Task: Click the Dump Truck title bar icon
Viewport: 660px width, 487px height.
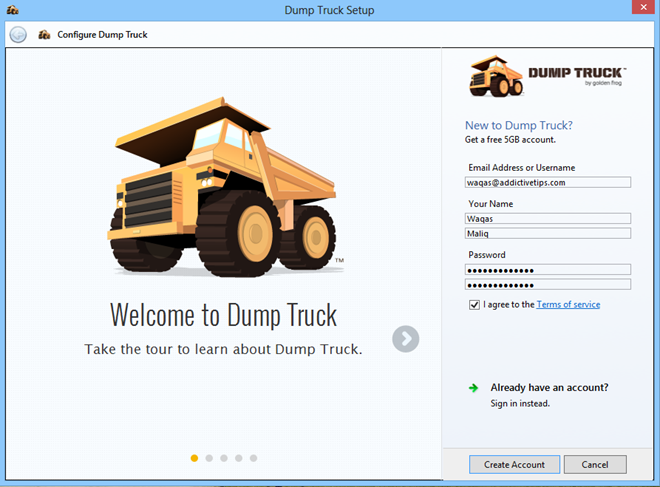Action: click(x=13, y=10)
